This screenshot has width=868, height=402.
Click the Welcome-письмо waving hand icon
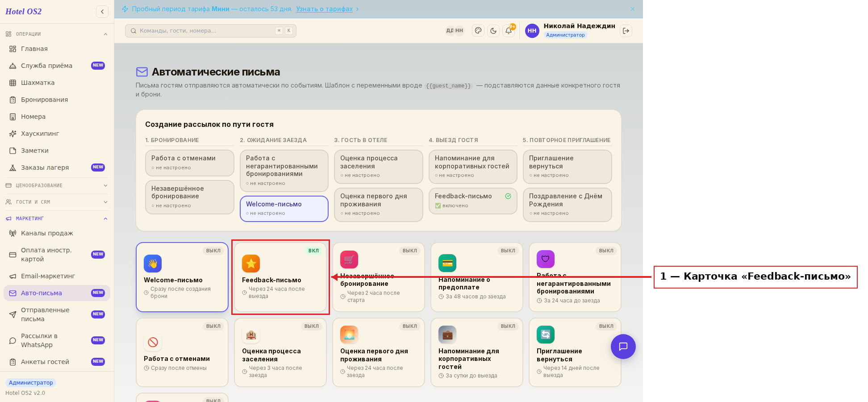coord(153,264)
